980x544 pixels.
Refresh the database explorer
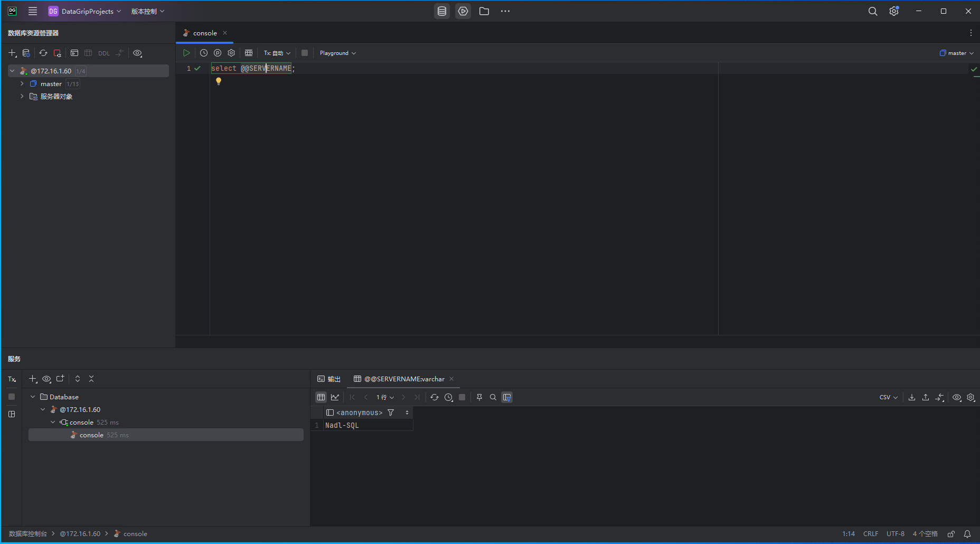43,53
